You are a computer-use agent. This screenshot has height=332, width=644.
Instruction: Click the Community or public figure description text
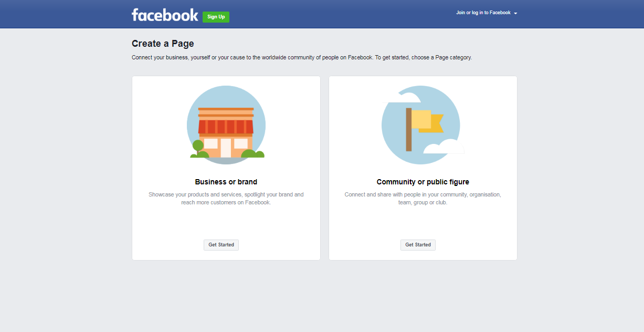pos(423,198)
